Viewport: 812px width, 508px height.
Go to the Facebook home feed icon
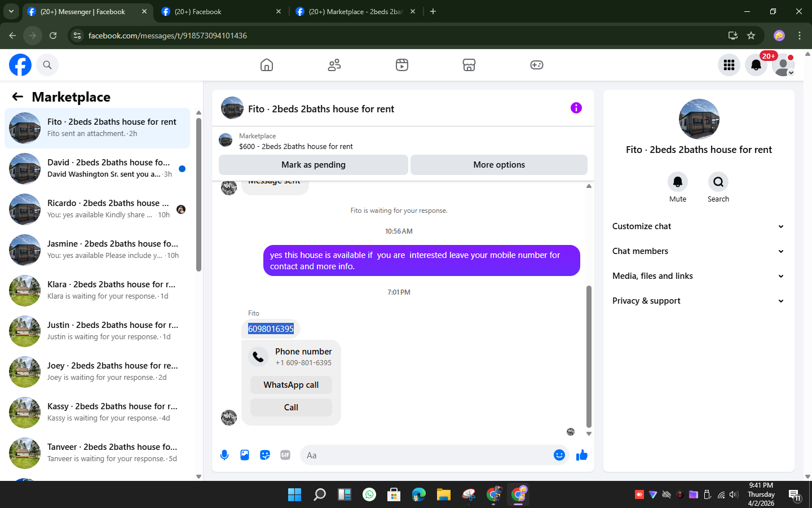[267, 65]
